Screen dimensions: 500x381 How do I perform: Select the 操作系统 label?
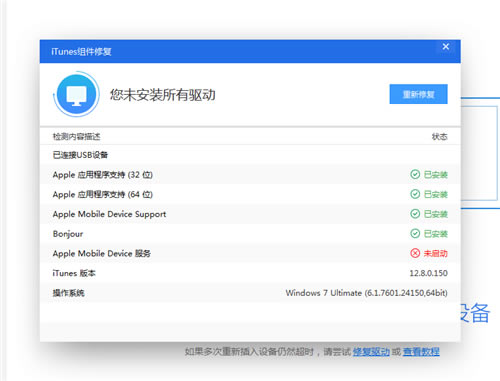pos(68,293)
